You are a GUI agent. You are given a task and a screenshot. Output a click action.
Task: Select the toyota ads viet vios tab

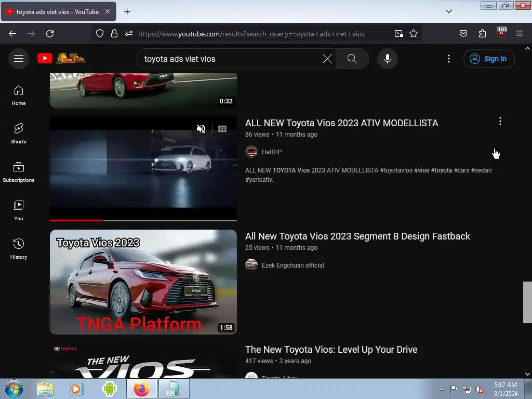tap(58, 11)
